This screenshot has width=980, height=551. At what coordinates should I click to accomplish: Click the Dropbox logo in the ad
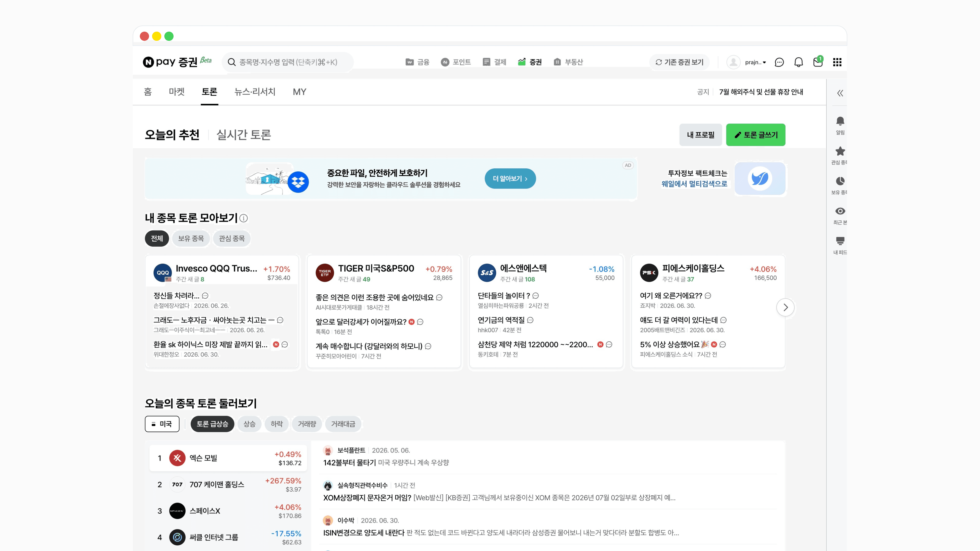tap(298, 182)
